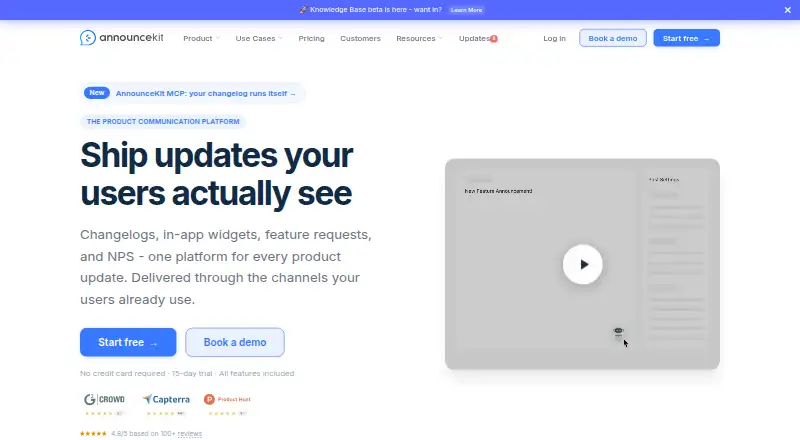Viewport: 800px width, 440px height.
Task: Click Log in
Action: (554, 38)
